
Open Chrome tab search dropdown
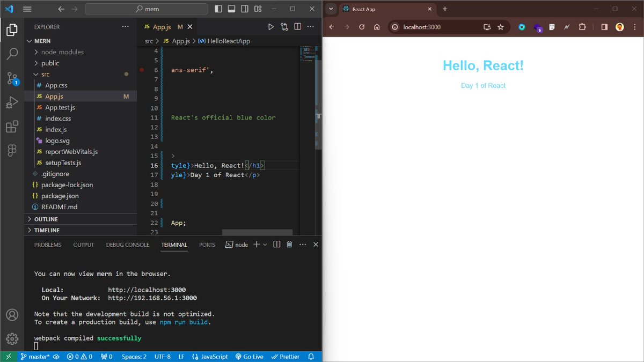click(x=331, y=9)
